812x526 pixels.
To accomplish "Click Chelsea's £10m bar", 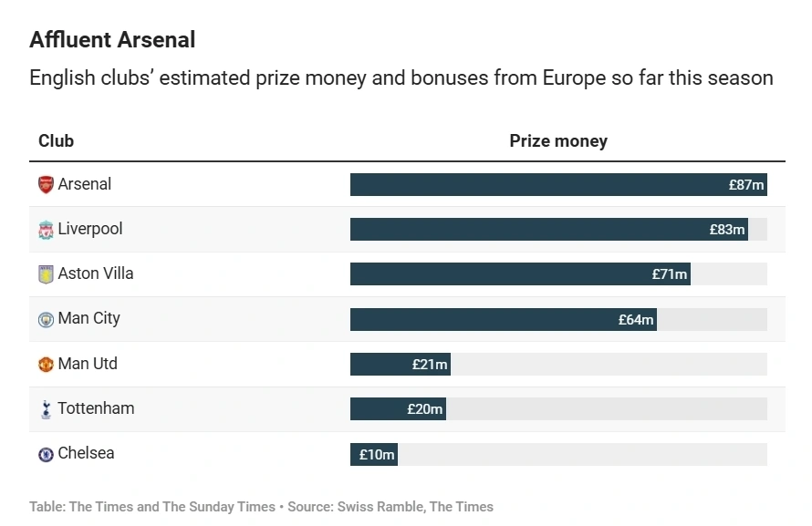I will [x=374, y=454].
